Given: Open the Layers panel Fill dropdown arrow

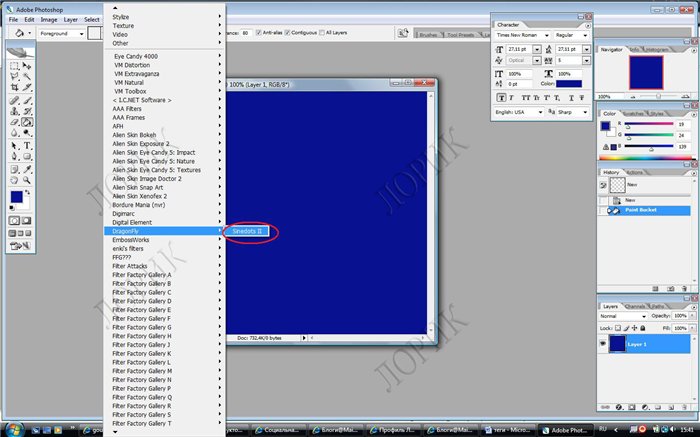Looking at the screenshot, I should tap(692, 328).
